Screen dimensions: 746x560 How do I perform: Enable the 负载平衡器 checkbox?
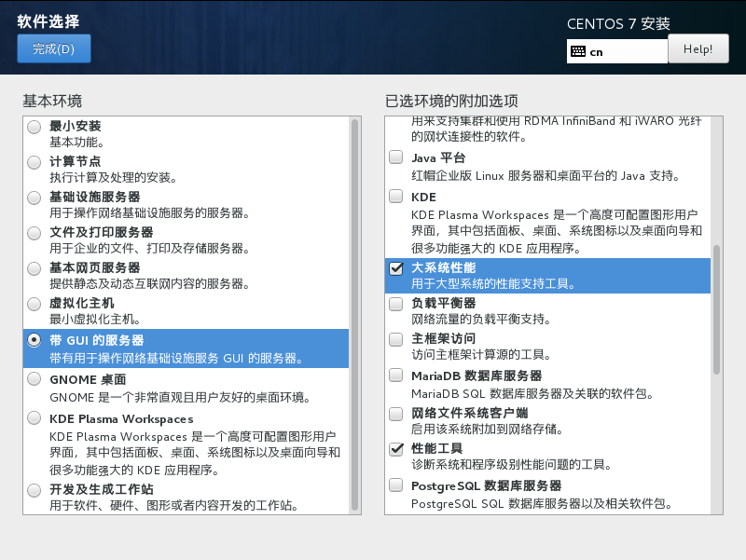[x=395, y=304]
